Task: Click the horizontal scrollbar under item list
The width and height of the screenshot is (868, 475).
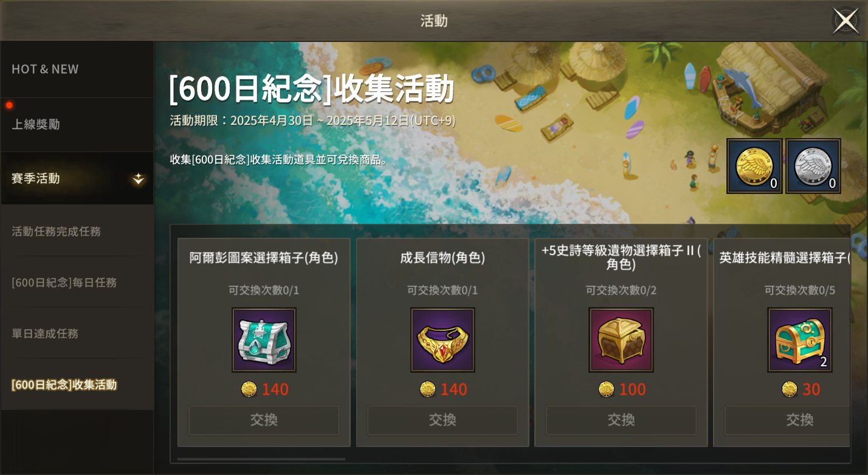Action: pos(261,459)
